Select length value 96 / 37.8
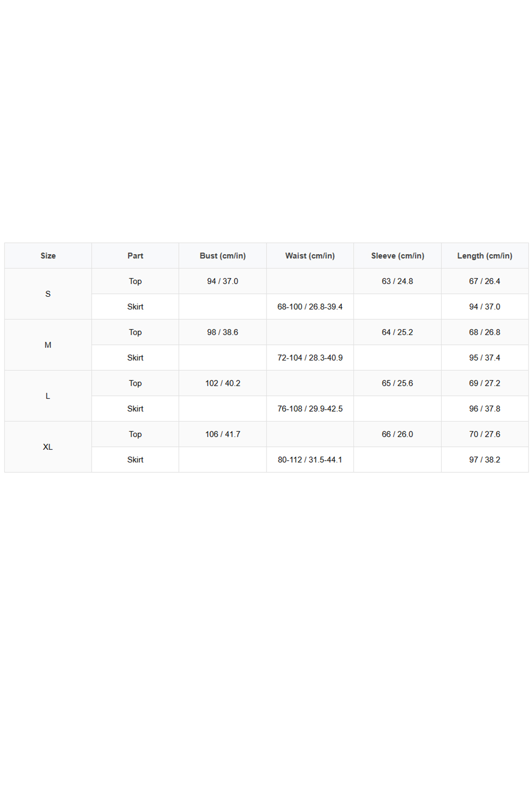532x798 pixels. [x=485, y=409]
